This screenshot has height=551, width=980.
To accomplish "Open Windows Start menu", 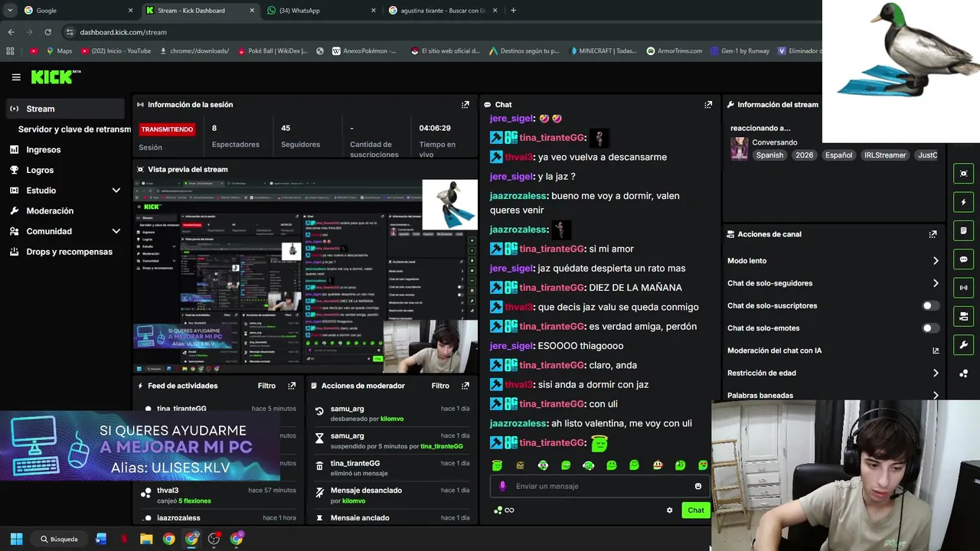I will [16, 539].
